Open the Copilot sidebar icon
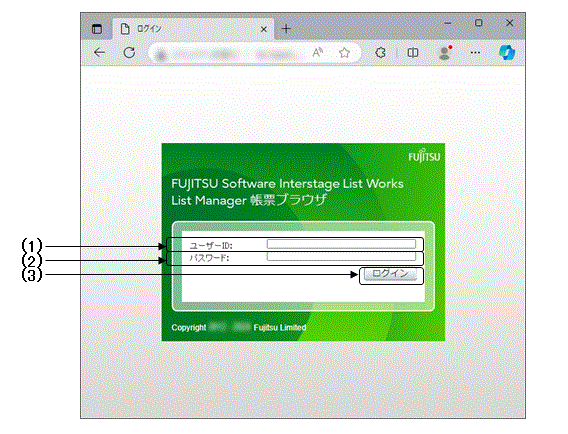The image size is (568, 434). (507, 53)
